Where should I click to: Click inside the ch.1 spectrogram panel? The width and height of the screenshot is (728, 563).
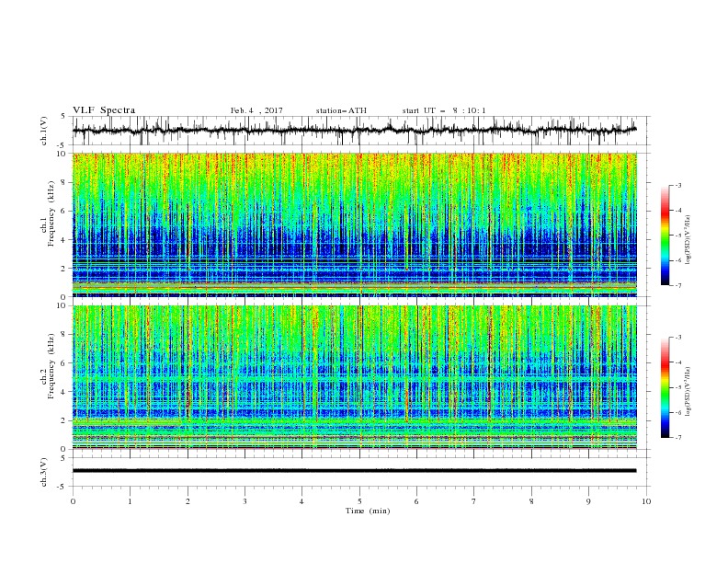click(x=354, y=224)
